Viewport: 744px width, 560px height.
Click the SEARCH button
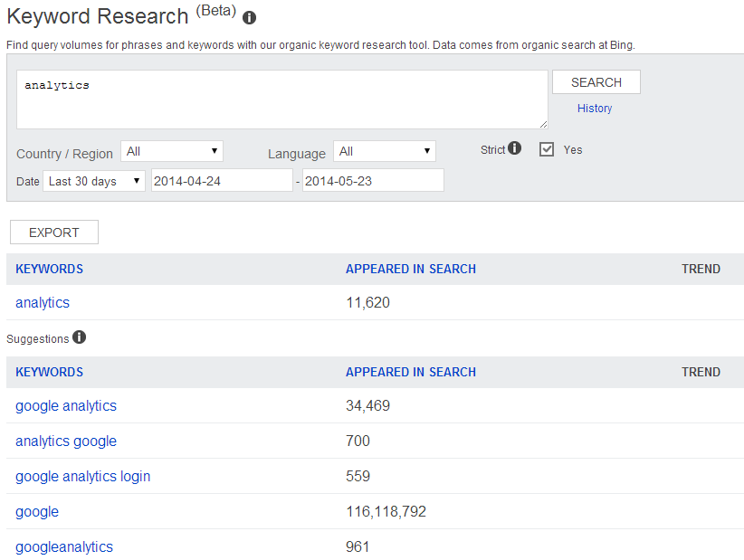click(x=596, y=82)
